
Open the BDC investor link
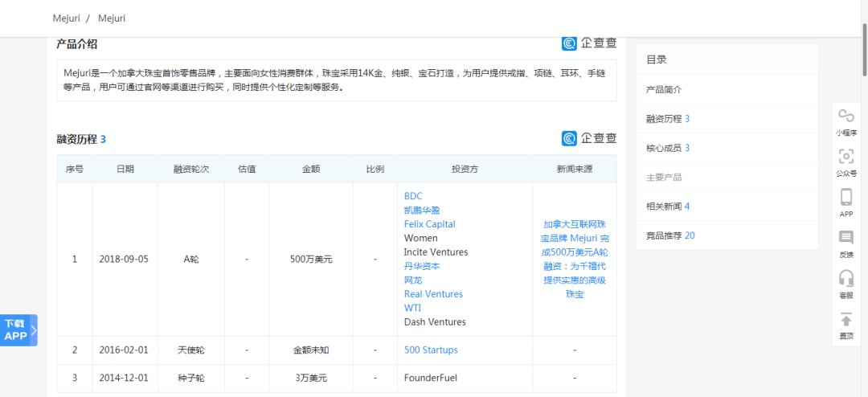tap(413, 196)
